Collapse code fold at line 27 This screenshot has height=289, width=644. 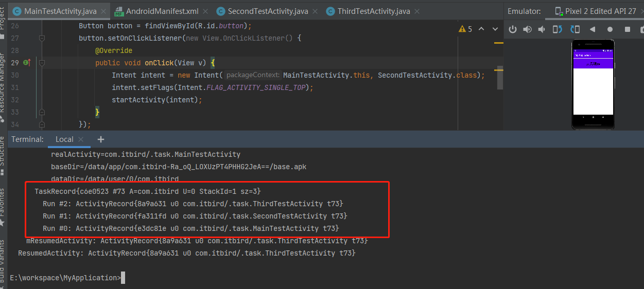click(x=42, y=38)
